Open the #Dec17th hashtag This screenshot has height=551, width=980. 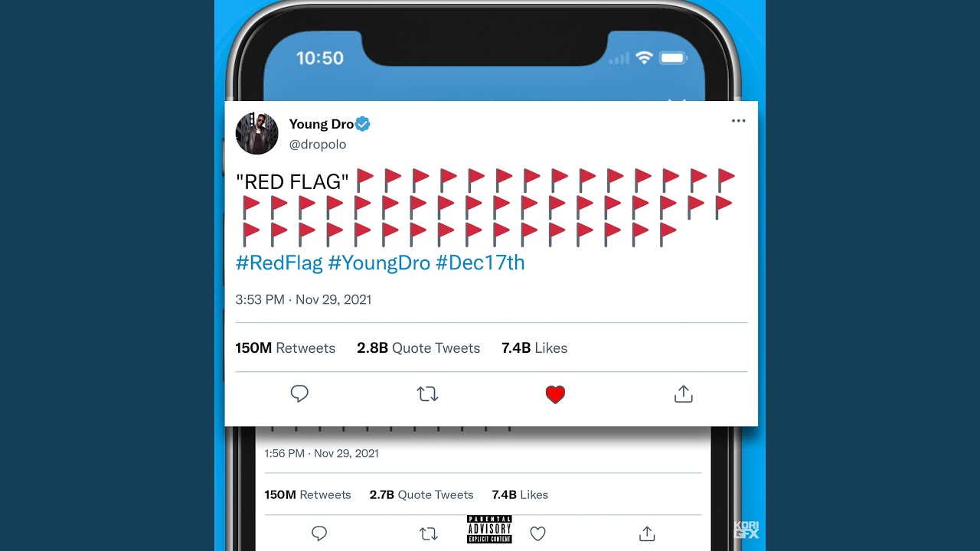click(x=480, y=262)
